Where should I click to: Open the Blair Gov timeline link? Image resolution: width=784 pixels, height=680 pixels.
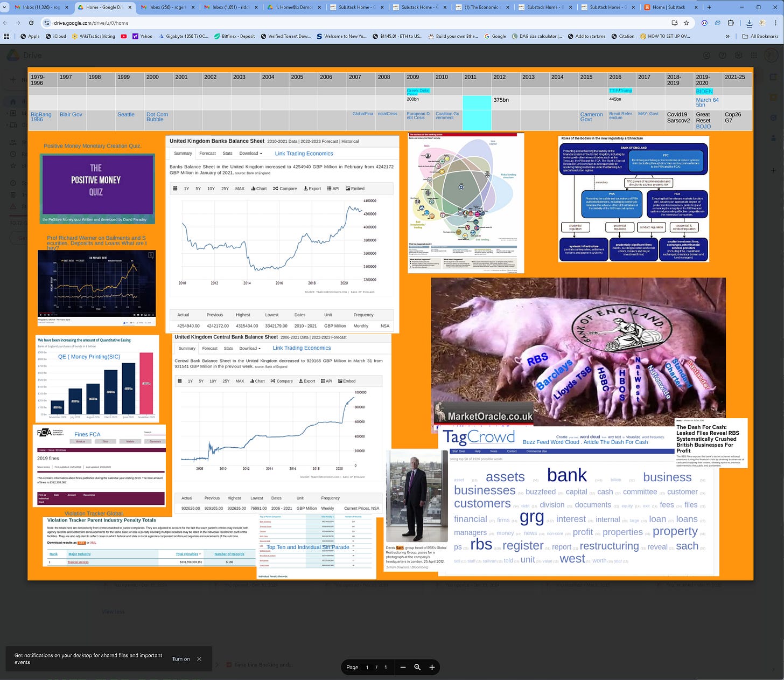click(x=71, y=114)
